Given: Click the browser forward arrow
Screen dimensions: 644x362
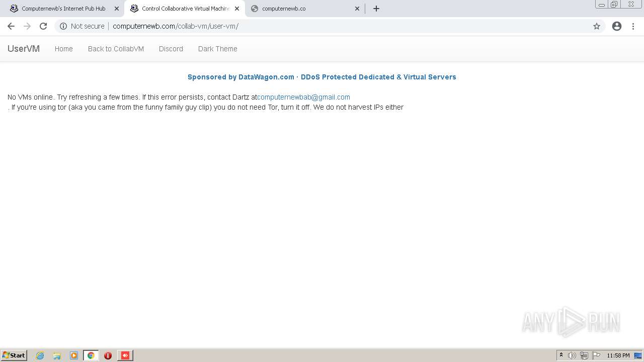Looking at the screenshot, I should (27, 26).
